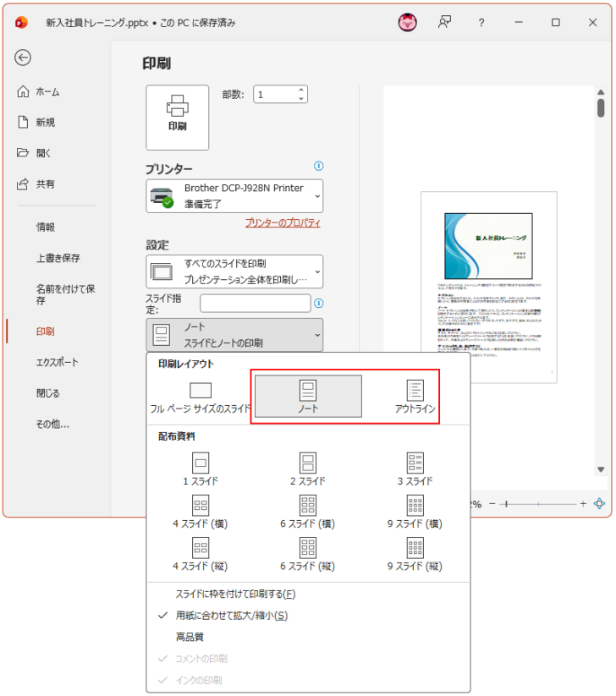Screen dimensions: 616x696
Task: Pick the 6 スライド (横) handout layout
Action: point(308,511)
